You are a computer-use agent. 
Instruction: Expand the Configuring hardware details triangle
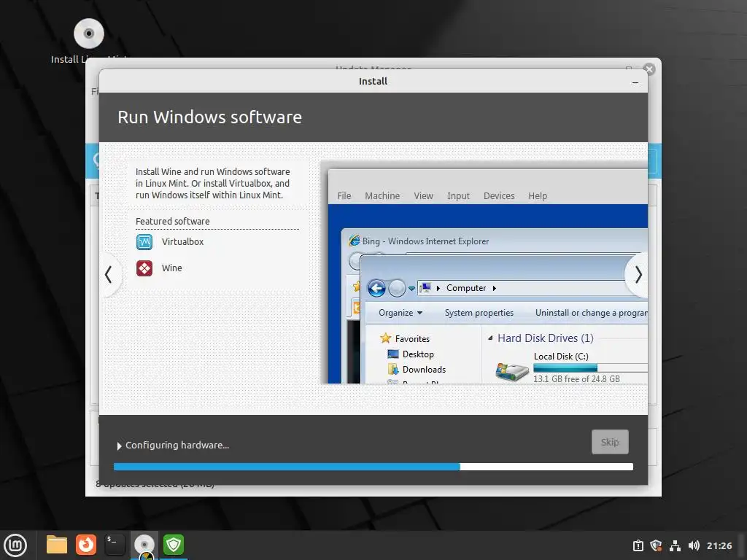pyautogui.click(x=119, y=446)
